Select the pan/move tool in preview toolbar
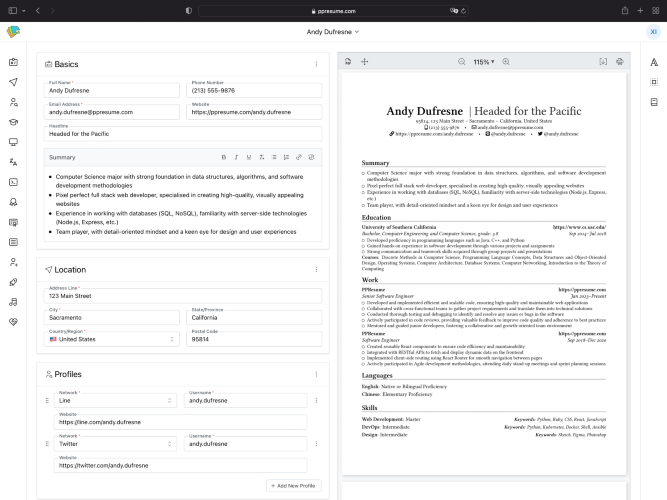Screen dimensions: 667x500 pyautogui.click(x=364, y=62)
